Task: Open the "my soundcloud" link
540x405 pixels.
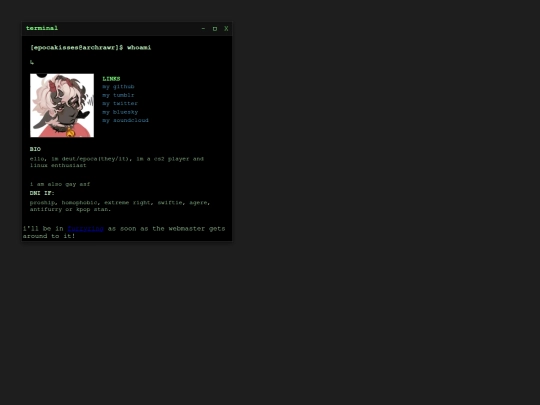Action: pos(125,120)
